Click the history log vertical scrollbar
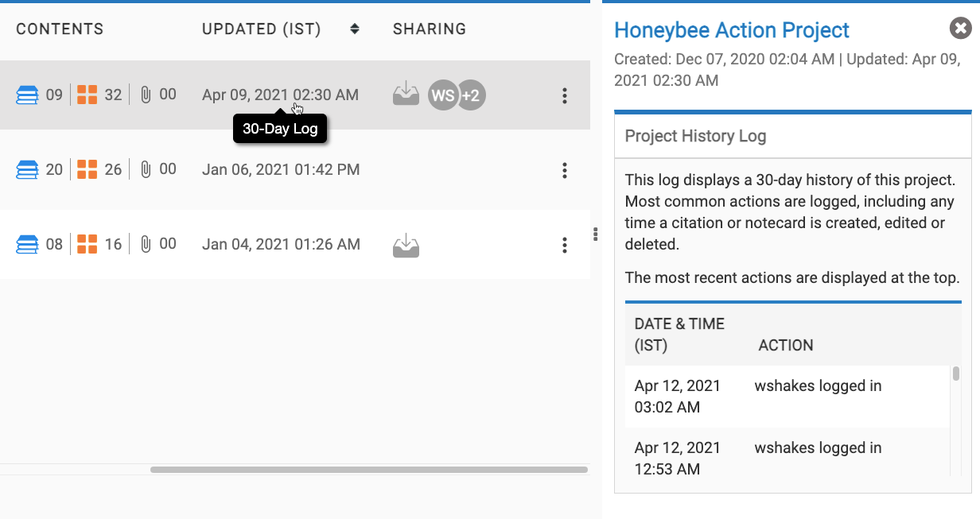The width and height of the screenshot is (980, 519). tap(955, 375)
